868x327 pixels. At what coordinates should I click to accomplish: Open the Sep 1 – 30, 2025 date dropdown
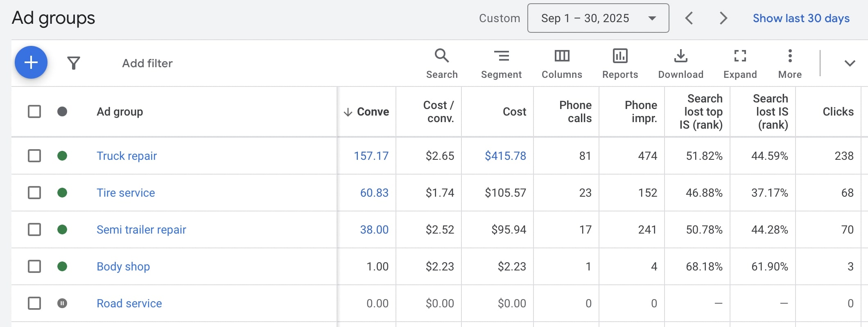coord(598,18)
